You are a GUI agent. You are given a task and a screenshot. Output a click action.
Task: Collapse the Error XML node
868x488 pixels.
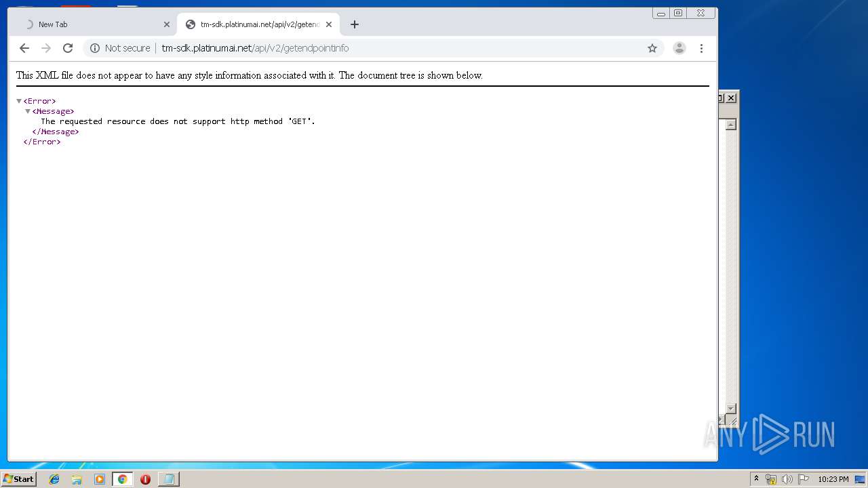pyautogui.click(x=19, y=101)
